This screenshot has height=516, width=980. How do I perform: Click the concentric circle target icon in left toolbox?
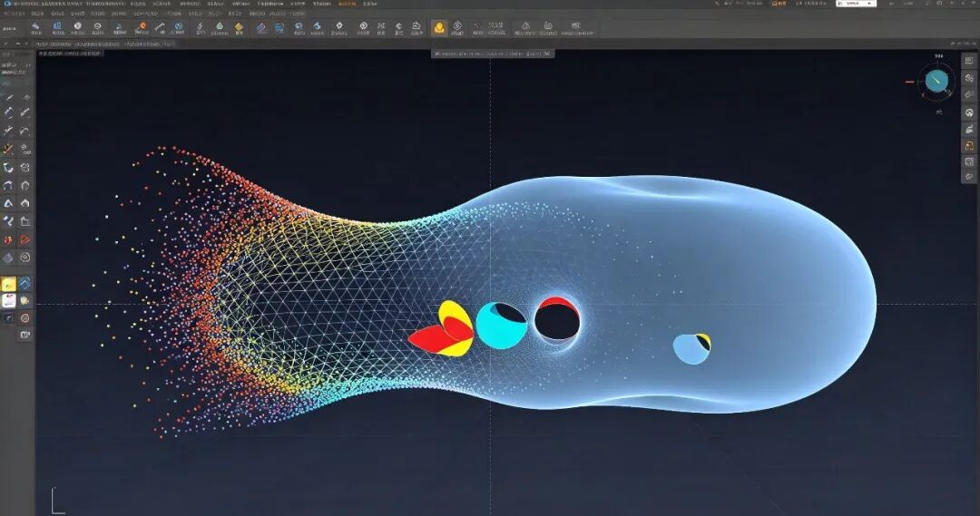click(25, 258)
